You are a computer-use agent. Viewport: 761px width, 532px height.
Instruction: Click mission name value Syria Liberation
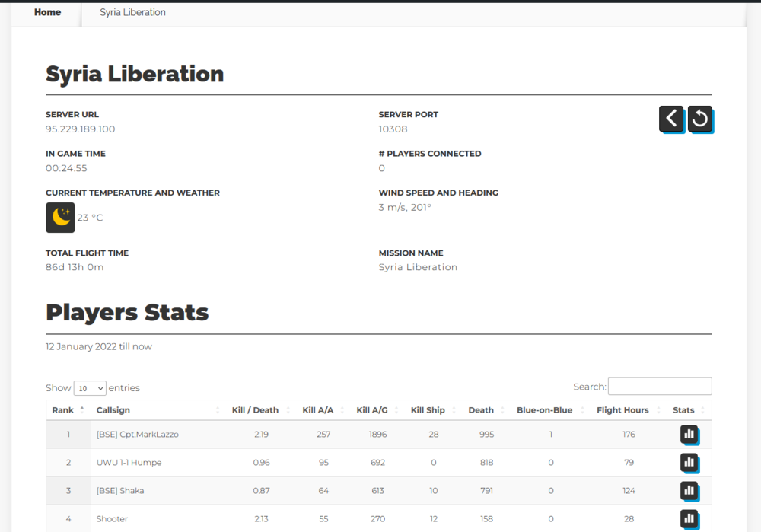[x=418, y=267]
